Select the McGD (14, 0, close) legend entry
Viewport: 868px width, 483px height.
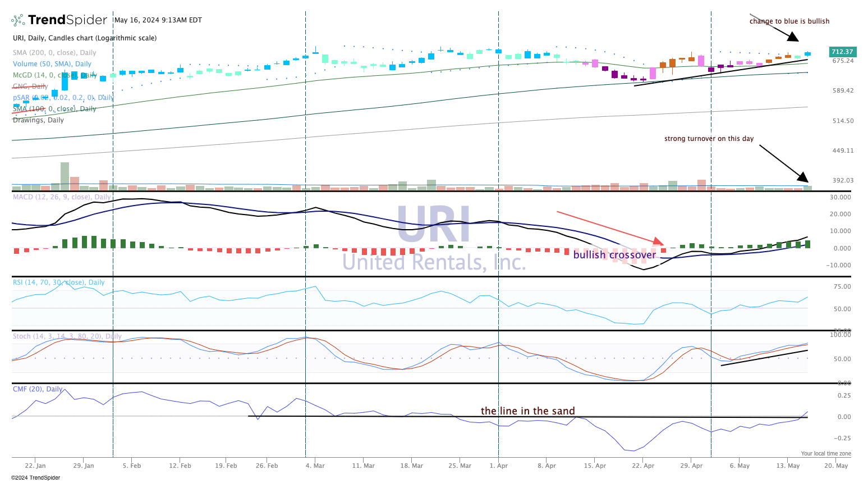click(55, 75)
